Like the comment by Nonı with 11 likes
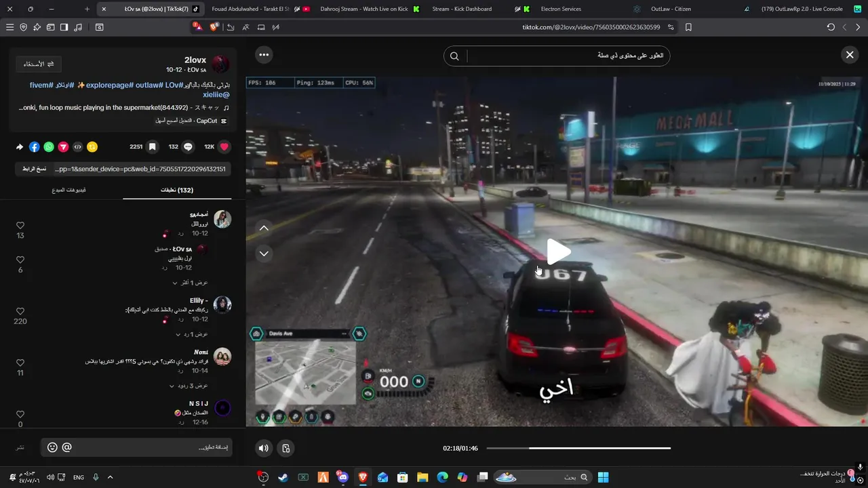 click(20, 363)
